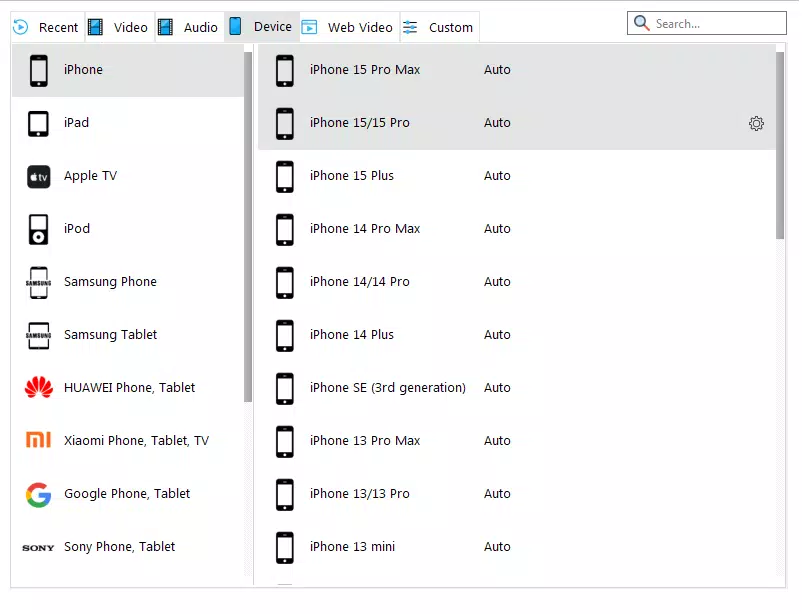Switch to the Audio tab
Screen dimensions: 802x614
pos(190,27)
